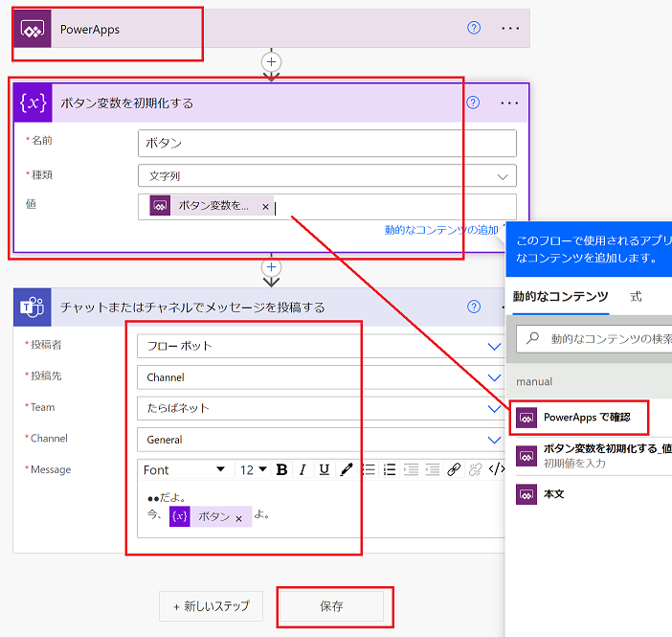Image resolution: width=672 pixels, height=637 pixels.
Task: Open help for the Teams message step
Action: [x=473, y=307]
